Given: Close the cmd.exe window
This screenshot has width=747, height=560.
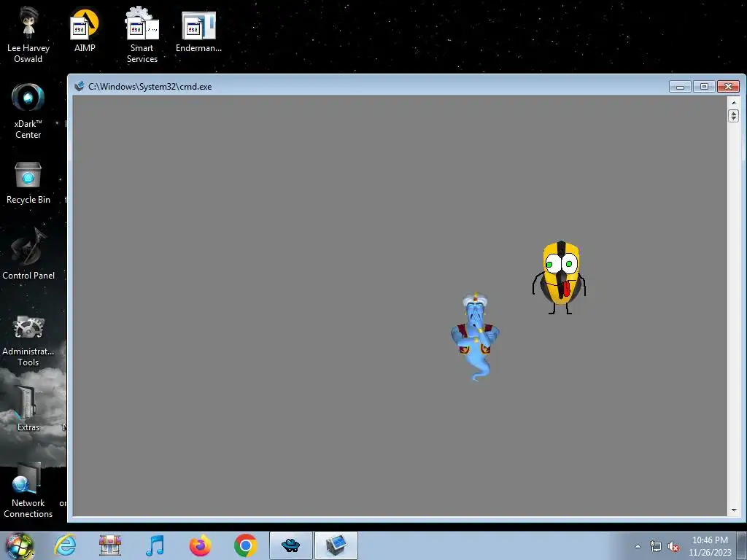Looking at the screenshot, I should coord(728,87).
